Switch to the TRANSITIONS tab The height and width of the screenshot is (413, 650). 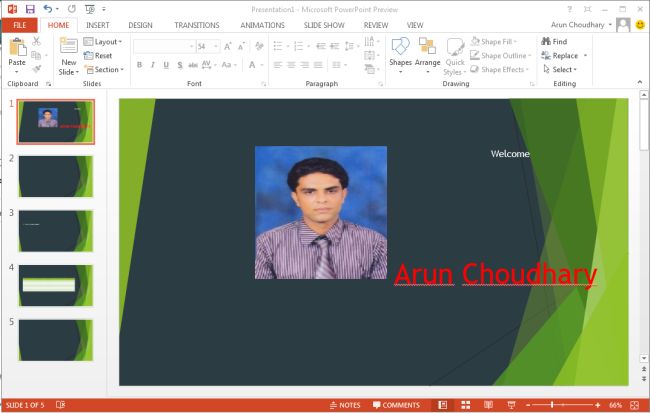coord(196,25)
